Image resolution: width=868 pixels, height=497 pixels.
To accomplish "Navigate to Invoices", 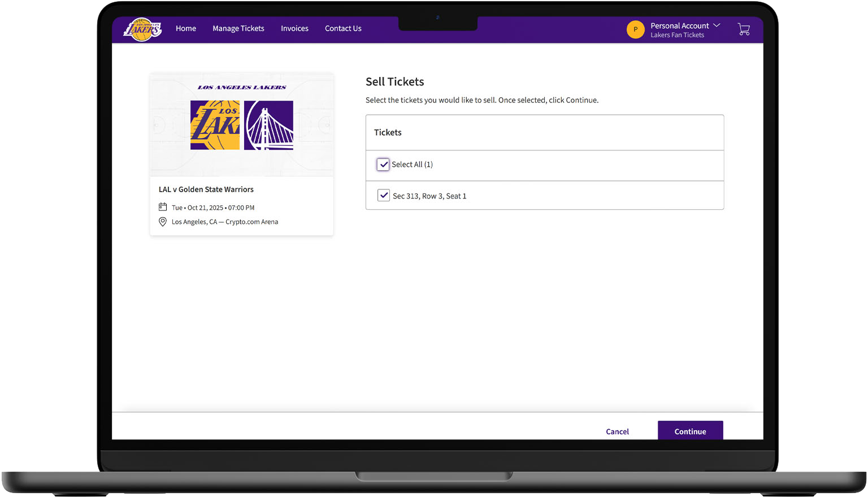I will pyautogui.click(x=294, y=28).
